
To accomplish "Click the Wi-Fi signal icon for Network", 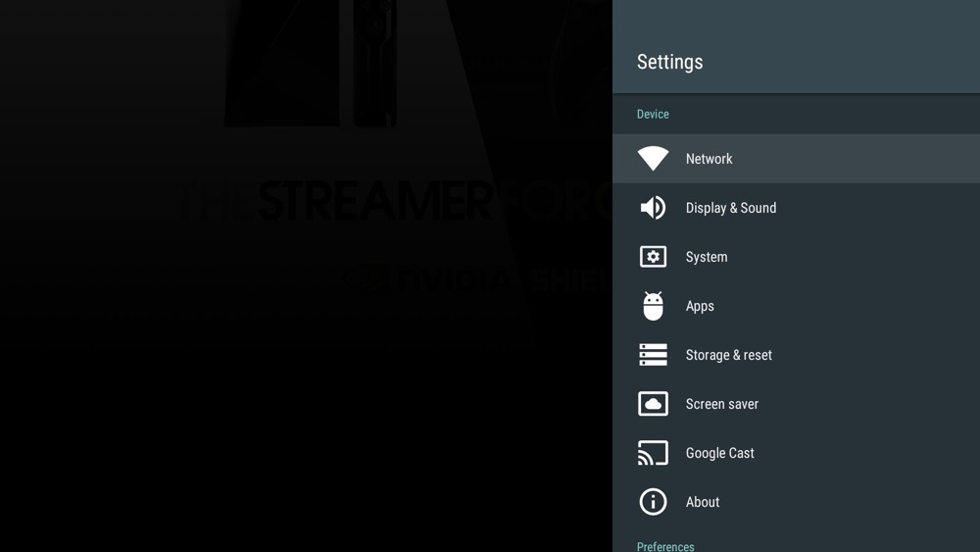I will [x=653, y=159].
